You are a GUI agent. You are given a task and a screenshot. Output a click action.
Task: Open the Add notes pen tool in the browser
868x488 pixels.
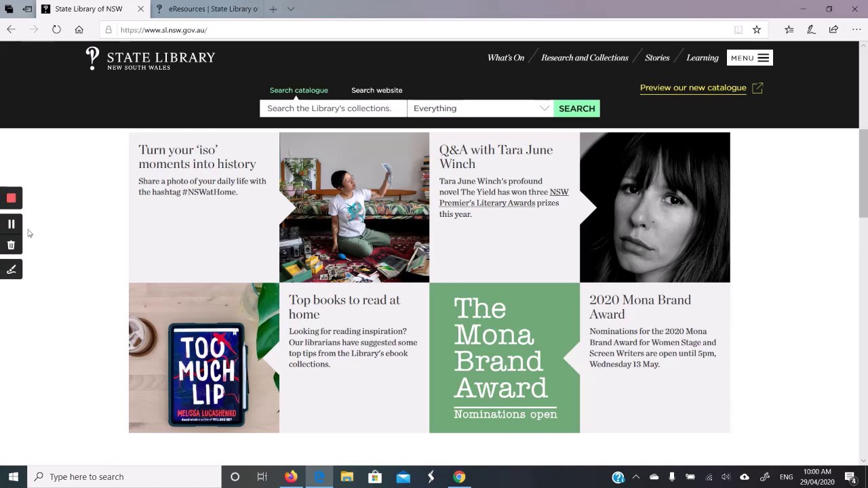811,30
